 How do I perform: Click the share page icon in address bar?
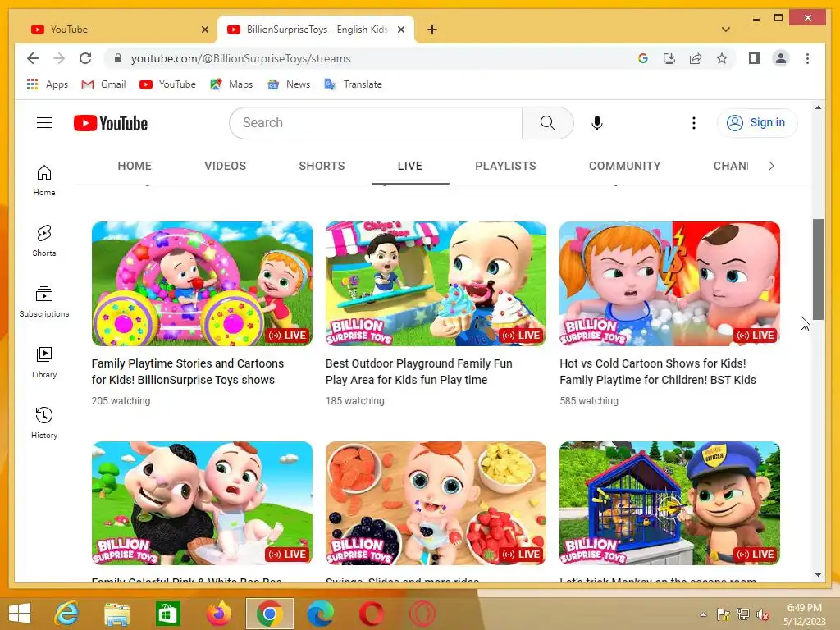tap(696, 58)
